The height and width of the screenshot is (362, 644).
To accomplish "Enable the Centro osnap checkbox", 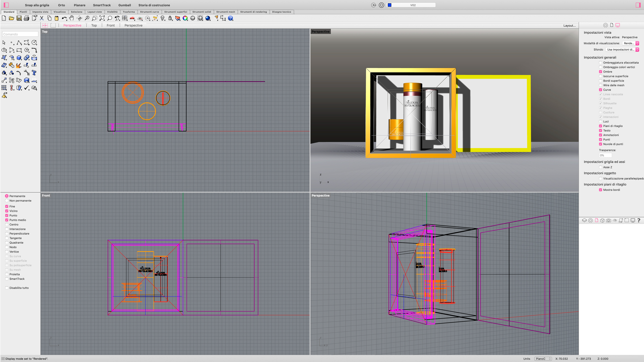I will point(7,225).
